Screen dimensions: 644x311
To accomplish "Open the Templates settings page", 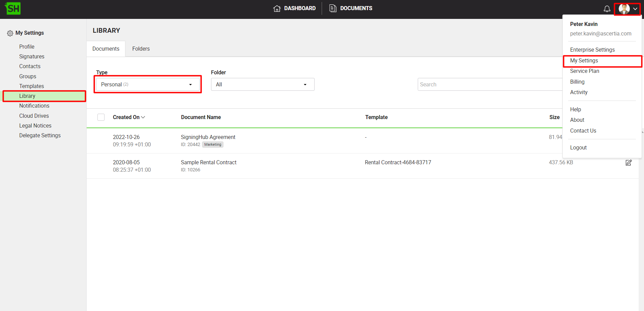I will (x=31, y=86).
